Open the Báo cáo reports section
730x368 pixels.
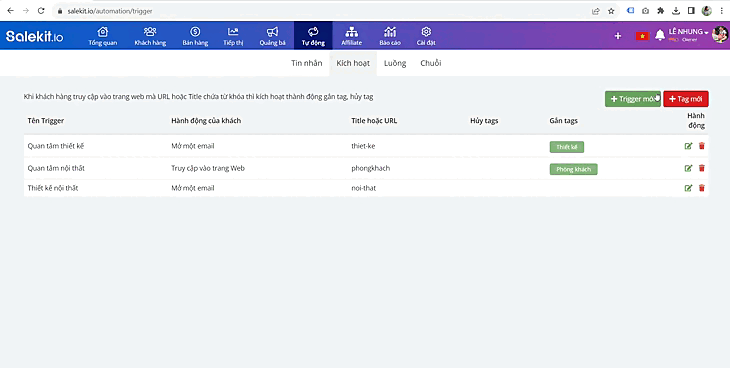[390, 36]
